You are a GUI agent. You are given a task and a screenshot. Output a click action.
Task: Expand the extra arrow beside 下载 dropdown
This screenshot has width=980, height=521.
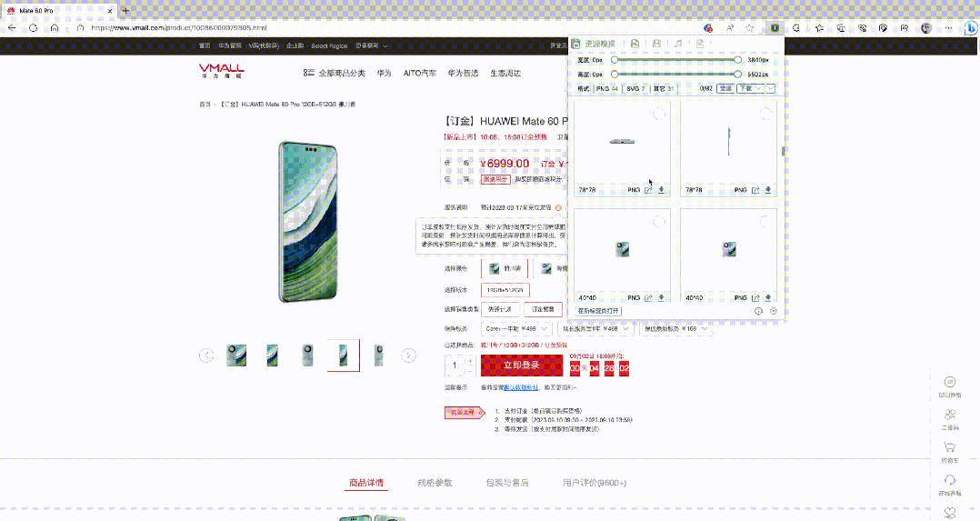click(771, 89)
